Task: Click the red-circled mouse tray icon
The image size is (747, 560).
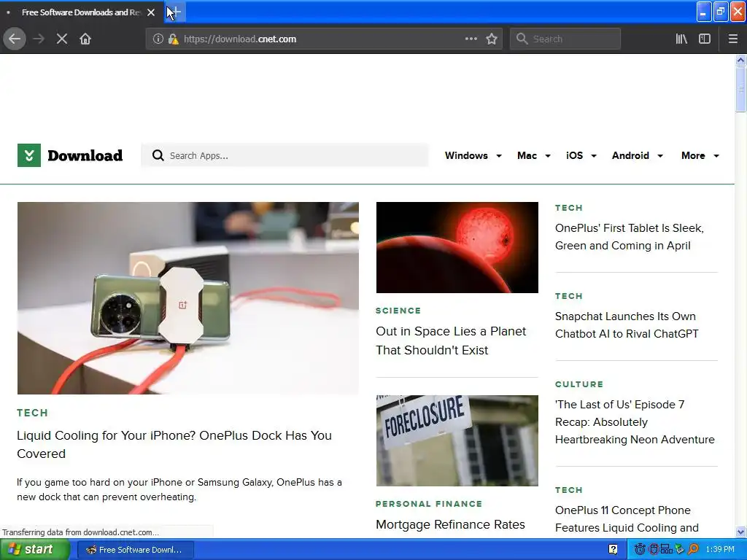Action: [654, 550]
